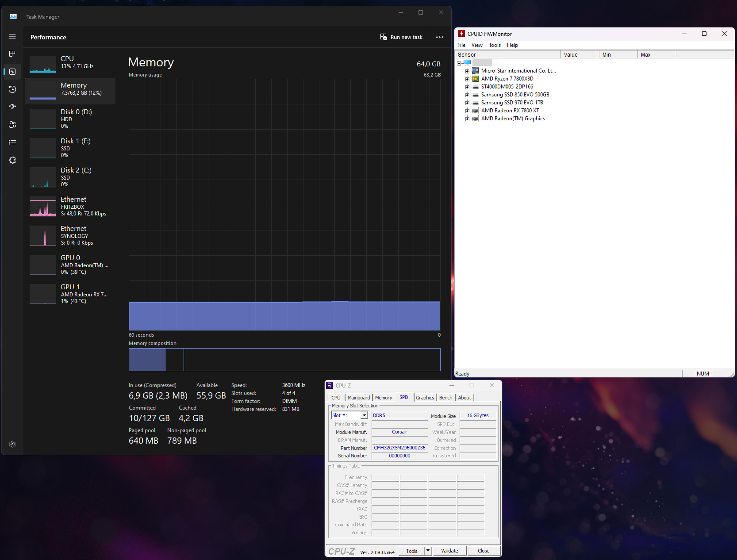This screenshot has height=560, width=737.
Task: Select GPU 1 AMD Radeon RX 7 entry
Action: pyautogui.click(x=70, y=295)
